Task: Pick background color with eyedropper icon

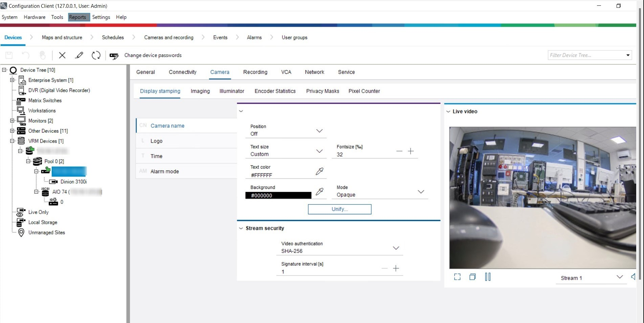Action: [319, 192]
